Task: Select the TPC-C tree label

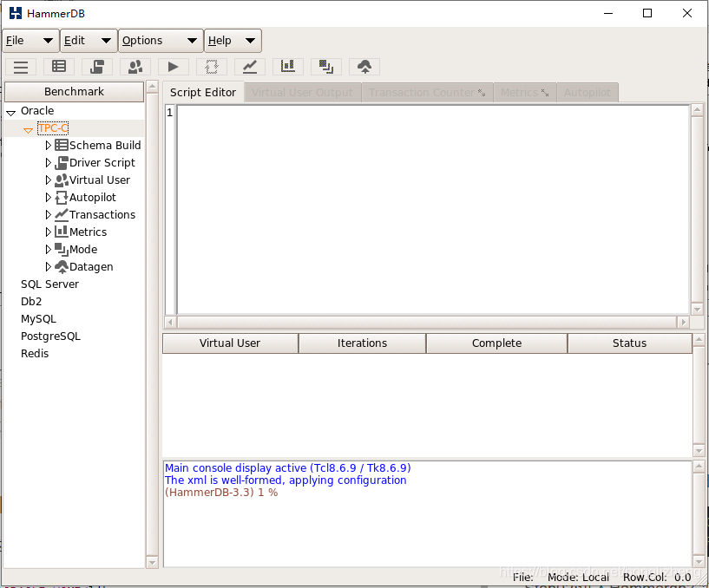Action: click(53, 128)
